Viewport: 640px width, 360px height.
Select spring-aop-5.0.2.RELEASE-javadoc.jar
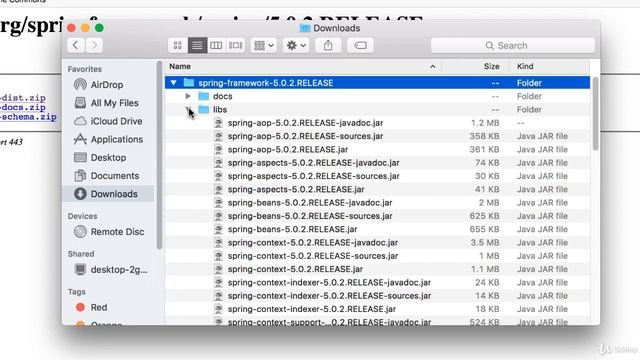coord(378,123)
